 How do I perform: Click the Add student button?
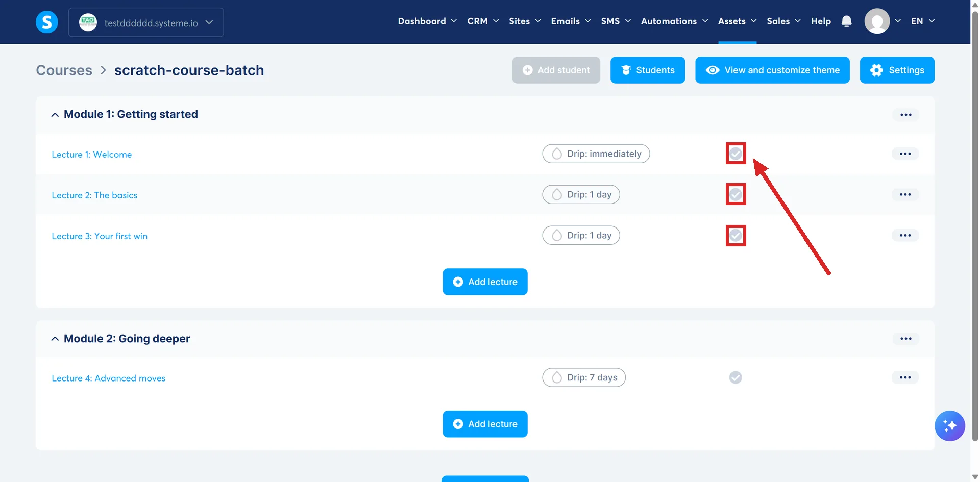556,70
